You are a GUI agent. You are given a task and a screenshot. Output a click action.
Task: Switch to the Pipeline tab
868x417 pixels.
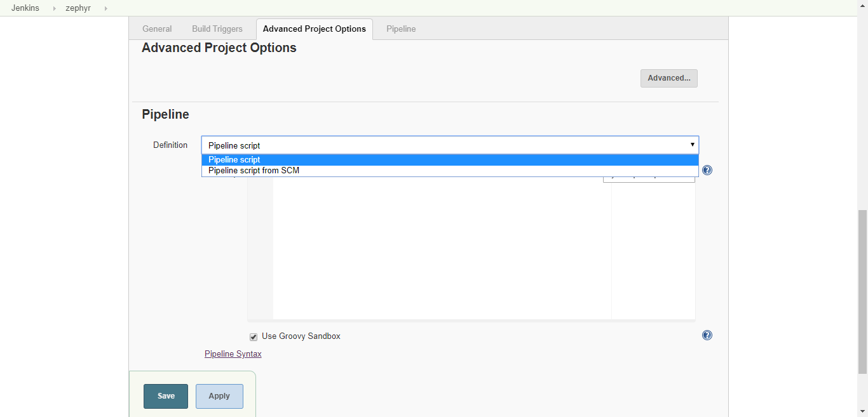401,29
